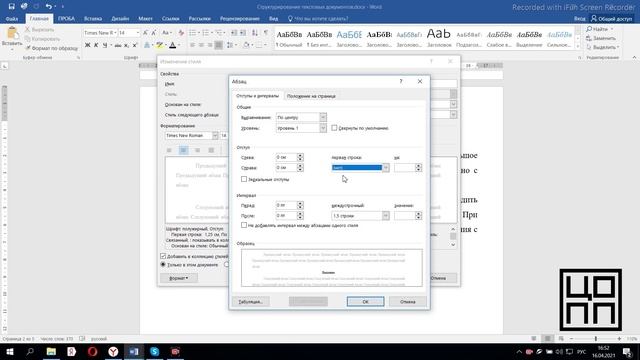
Task: Check Не добавлять интервал между абзацами одного стиля
Action: [x=244, y=225]
